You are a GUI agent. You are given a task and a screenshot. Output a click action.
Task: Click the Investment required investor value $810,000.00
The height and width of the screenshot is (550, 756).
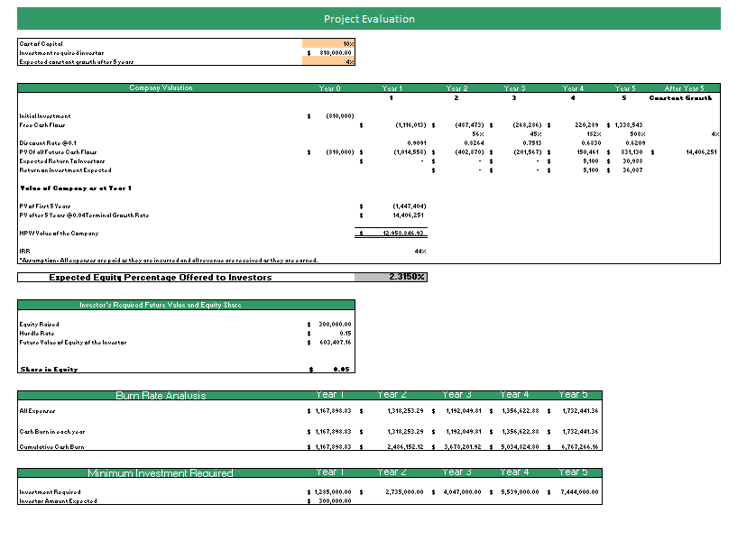(327, 53)
